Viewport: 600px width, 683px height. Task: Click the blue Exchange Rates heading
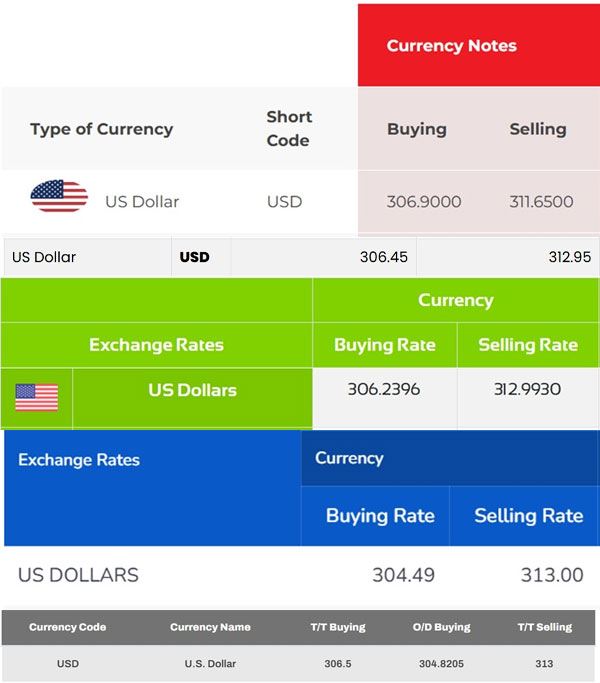tap(79, 460)
